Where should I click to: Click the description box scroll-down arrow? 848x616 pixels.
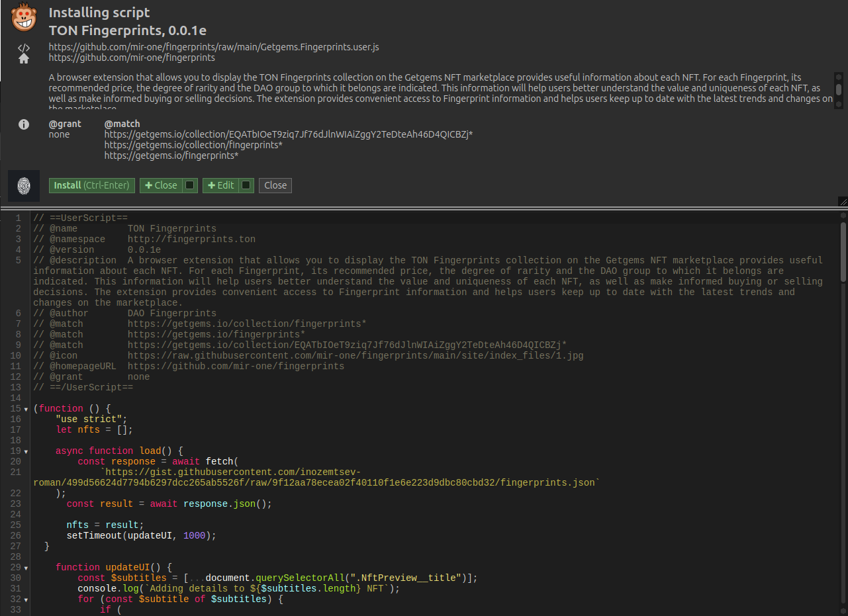[839, 104]
